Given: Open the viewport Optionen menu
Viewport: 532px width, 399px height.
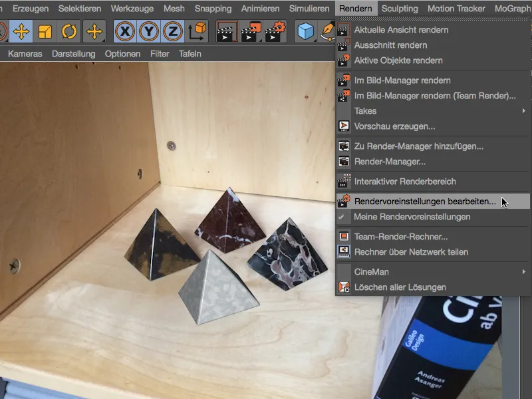Looking at the screenshot, I should [x=122, y=54].
